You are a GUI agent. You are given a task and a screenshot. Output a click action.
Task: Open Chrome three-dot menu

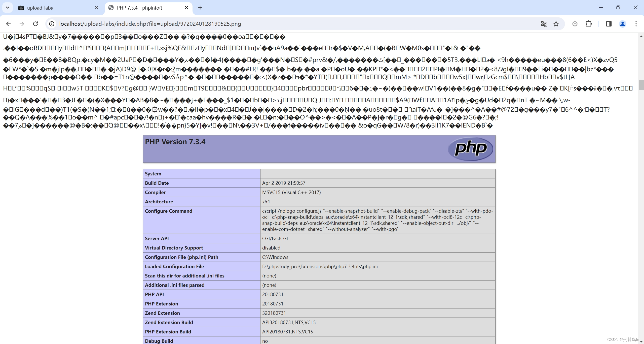pyautogui.click(x=636, y=24)
